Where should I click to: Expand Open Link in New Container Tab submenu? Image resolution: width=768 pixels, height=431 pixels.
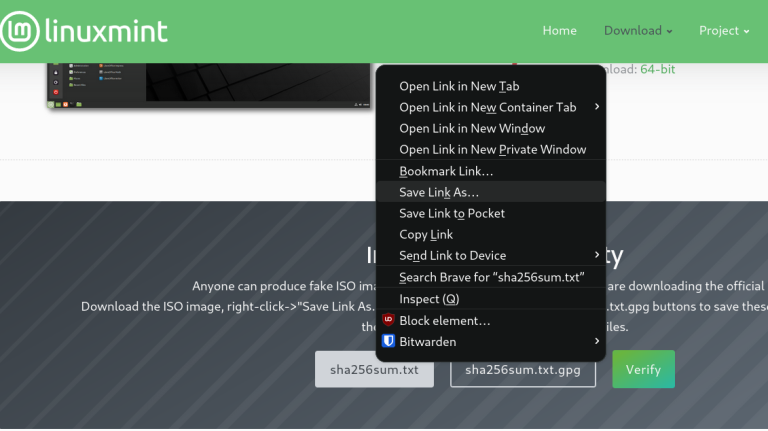coord(597,107)
